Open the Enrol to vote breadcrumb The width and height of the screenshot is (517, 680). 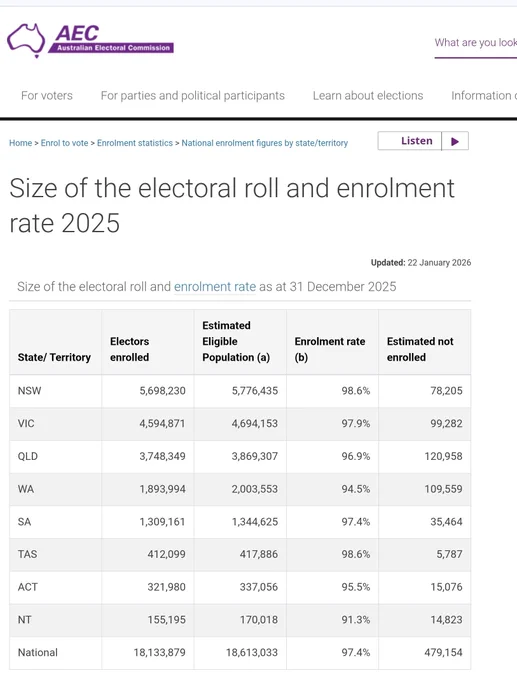click(x=64, y=143)
